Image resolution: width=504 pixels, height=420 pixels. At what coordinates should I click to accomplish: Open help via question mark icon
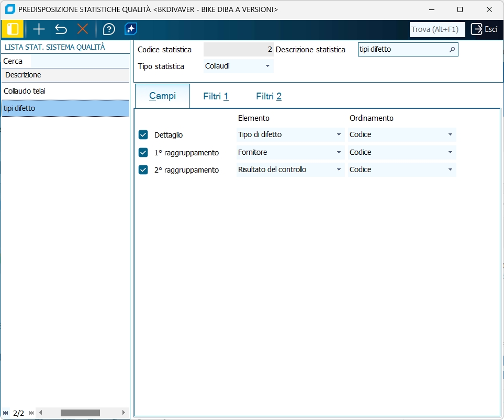[x=109, y=29]
